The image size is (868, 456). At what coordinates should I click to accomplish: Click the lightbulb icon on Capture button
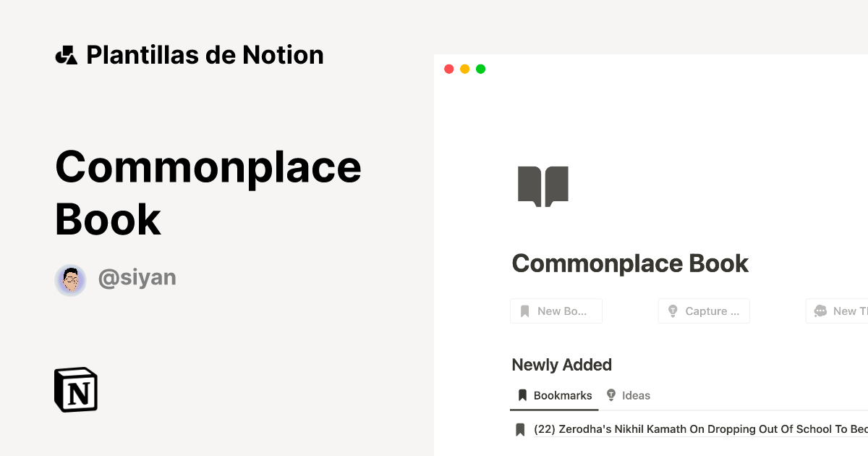pos(673,311)
